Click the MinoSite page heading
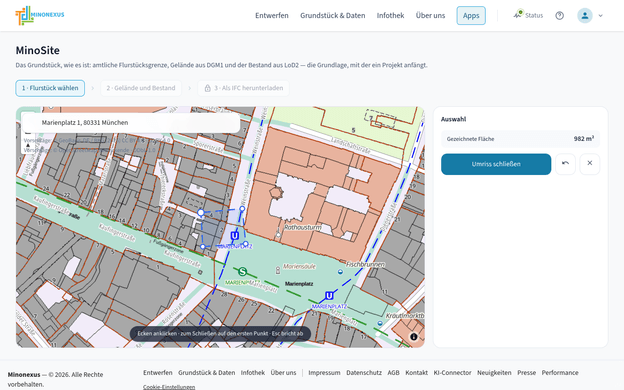This screenshot has width=624, height=390. (38, 51)
